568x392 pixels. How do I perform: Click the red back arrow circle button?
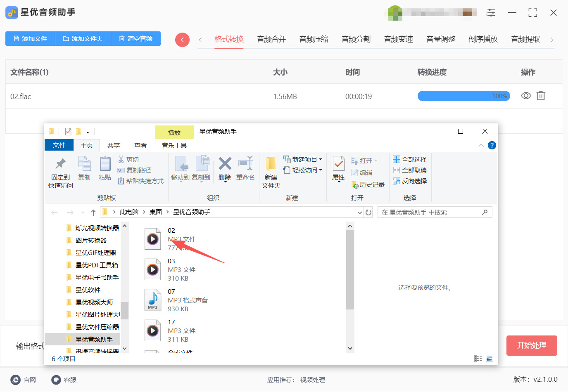(182, 40)
